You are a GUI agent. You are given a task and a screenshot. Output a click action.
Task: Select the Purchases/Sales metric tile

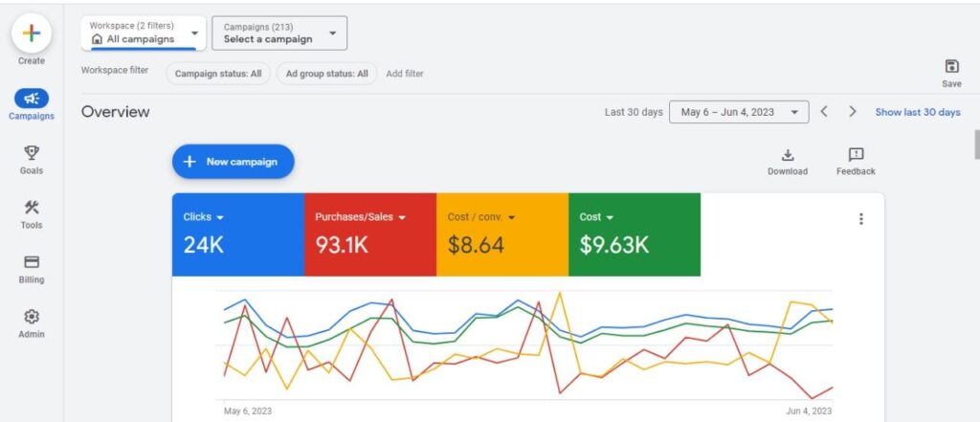pyautogui.click(x=369, y=234)
